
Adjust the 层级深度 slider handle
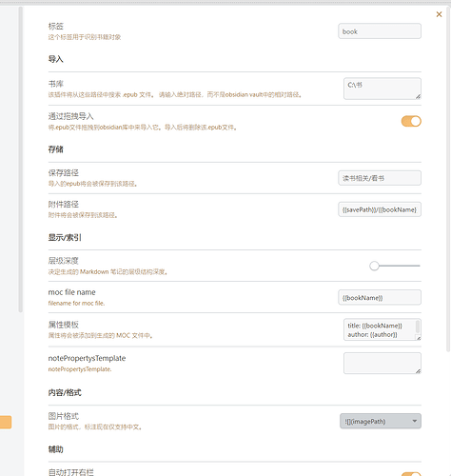click(x=374, y=266)
